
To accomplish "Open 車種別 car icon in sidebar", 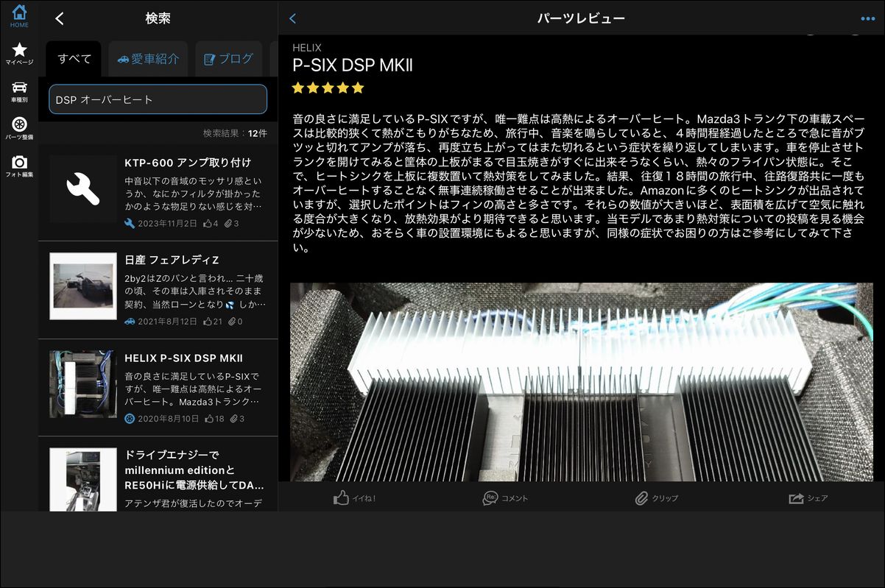I will click(19, 91).
